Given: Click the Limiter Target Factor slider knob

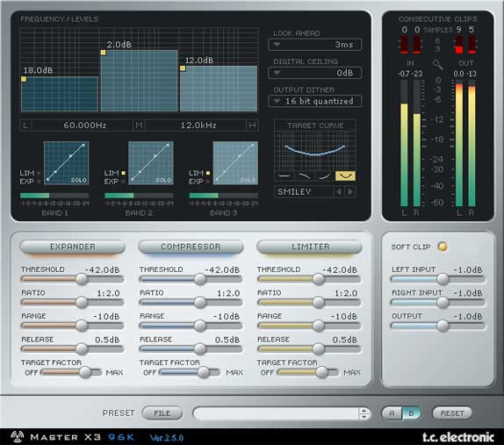Looking at the screenshot, I should coord(321,372).
